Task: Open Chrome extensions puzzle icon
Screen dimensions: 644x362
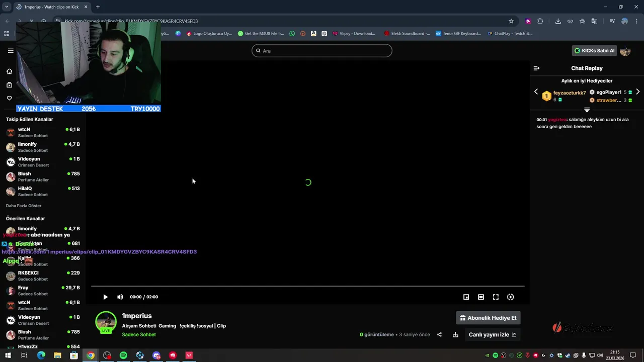Action: (540, 21)
